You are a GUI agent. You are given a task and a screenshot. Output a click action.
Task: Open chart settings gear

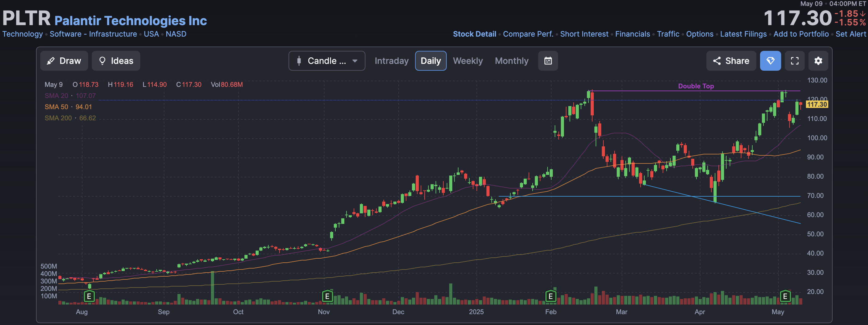pyautogui.click(x=818, y=61)
